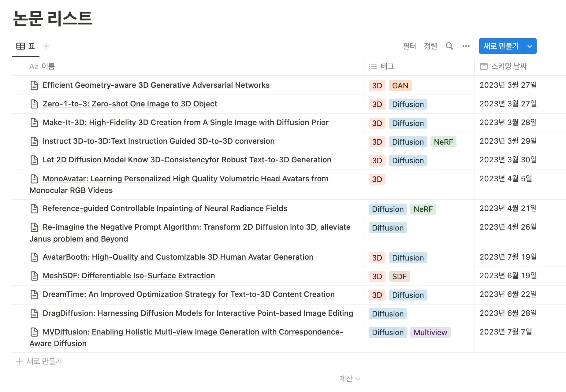Click the search magnifier icon

449,46
